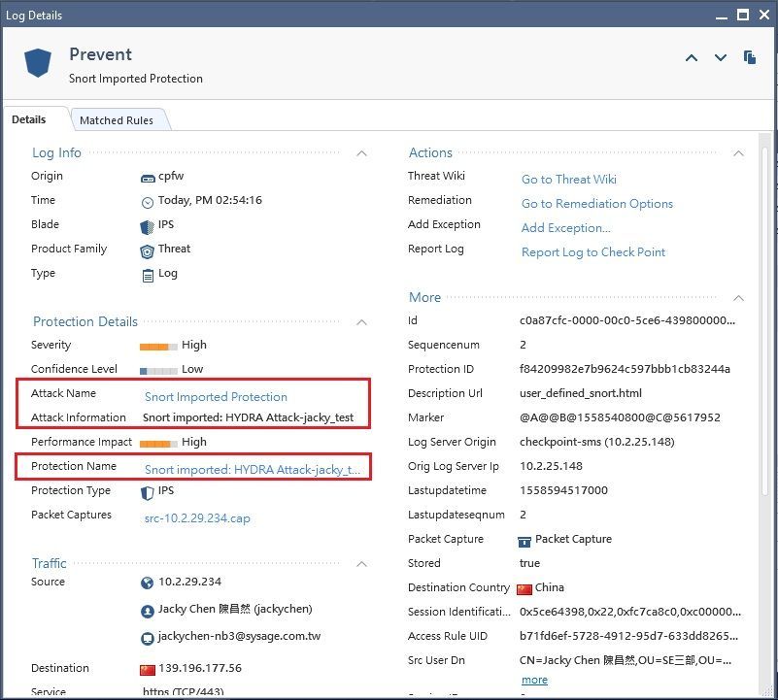Click the China flag beside Destination Country
778x700 pixels.
click(524, 588)
